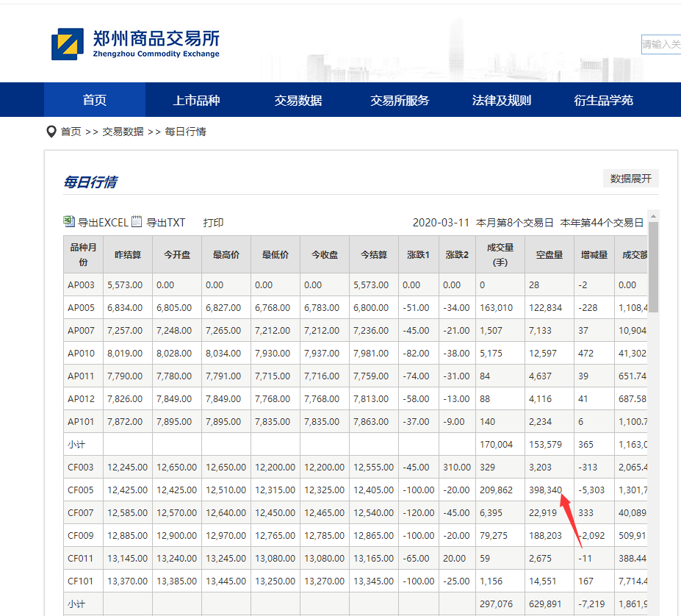This screenshot has width=681, height=616.
Task: Click 每日行情 in the breadcrumb
Action: 185,132
